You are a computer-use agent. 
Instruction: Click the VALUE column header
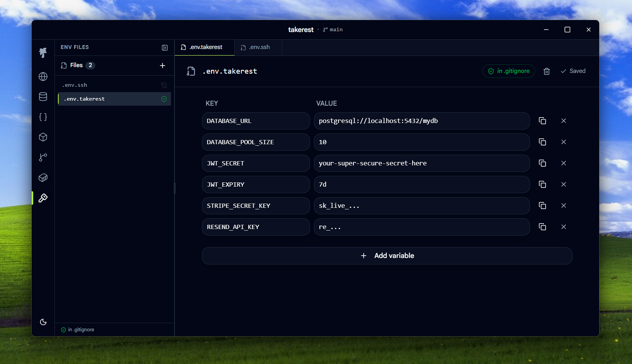(327, 103)
